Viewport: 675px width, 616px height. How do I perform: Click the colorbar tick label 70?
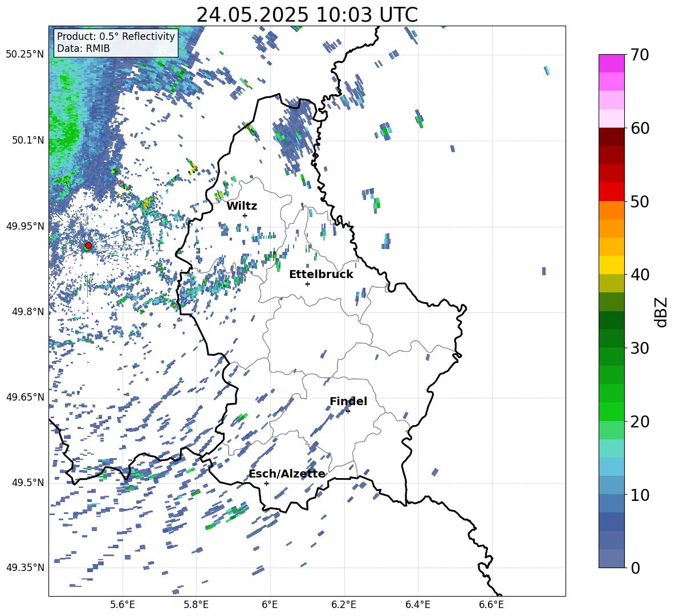click(x=640, y=55)
